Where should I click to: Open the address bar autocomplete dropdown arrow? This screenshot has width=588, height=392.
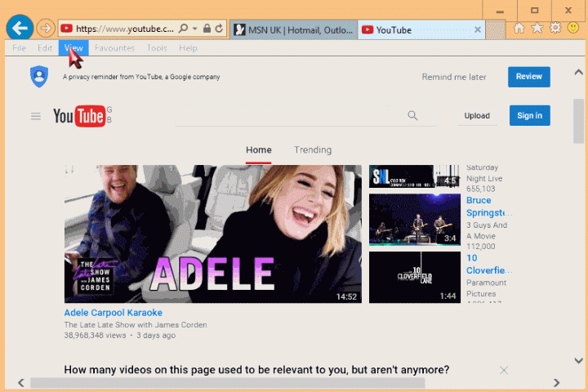194,29
